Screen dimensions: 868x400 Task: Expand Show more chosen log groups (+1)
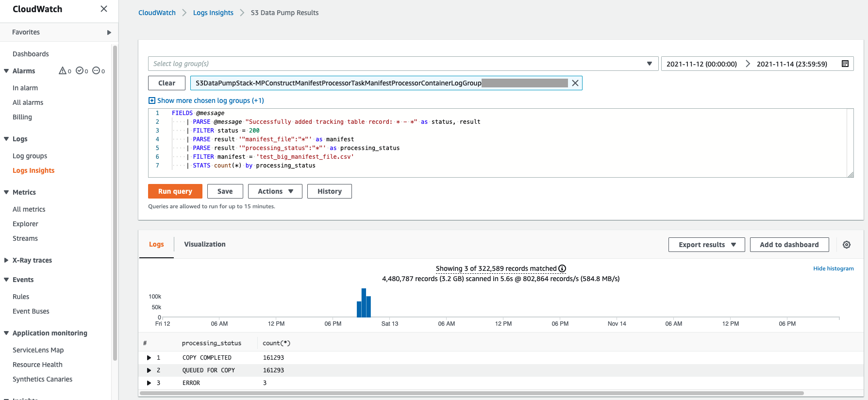(x=206, y=100)
